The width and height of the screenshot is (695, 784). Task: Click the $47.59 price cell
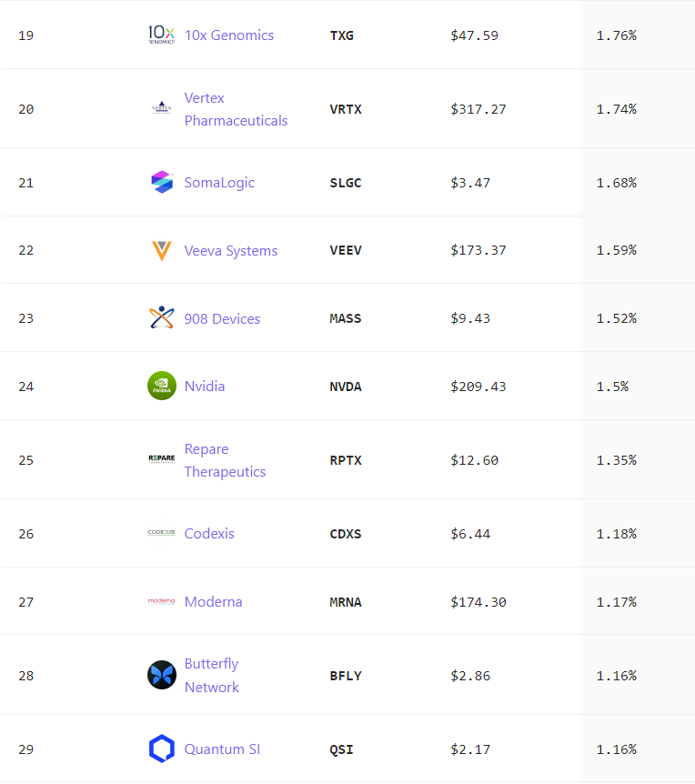pyautogui.click(x=475, y=35)
